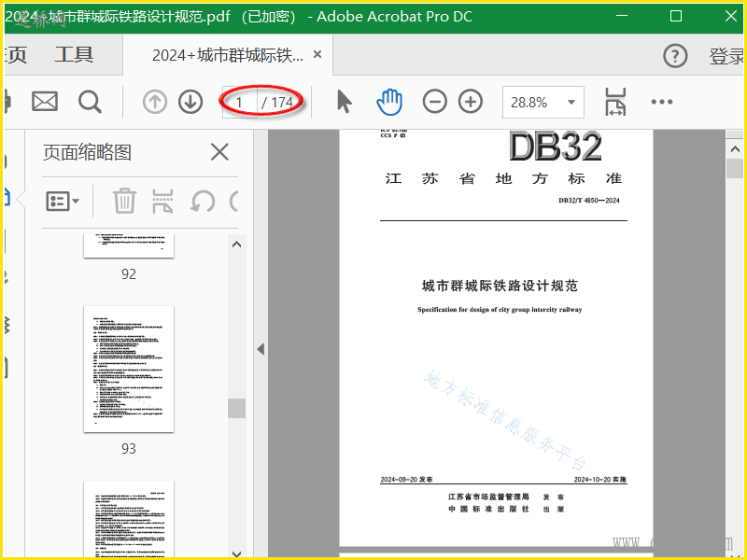Activate the hand pan tool

point(389,102)
